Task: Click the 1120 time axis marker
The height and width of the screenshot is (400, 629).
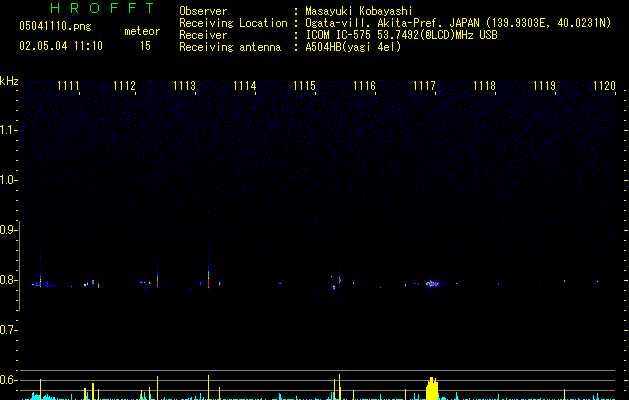Action: point(605,86)
